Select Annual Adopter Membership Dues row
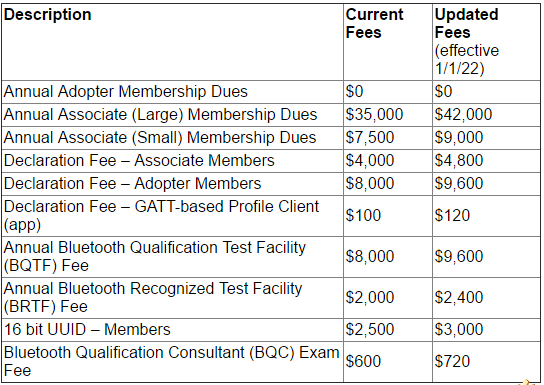This screenshot has width=544, height=385. point(271,92)
